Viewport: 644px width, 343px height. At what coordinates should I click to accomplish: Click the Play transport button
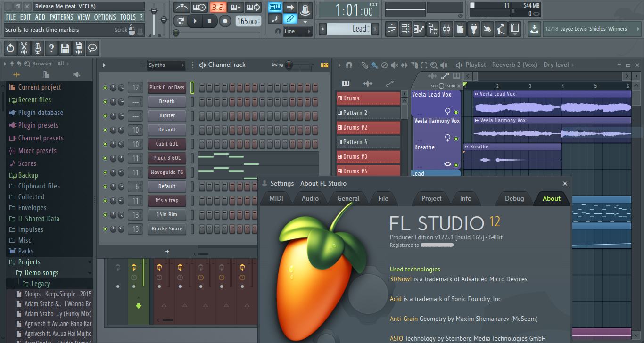[195, 21]
